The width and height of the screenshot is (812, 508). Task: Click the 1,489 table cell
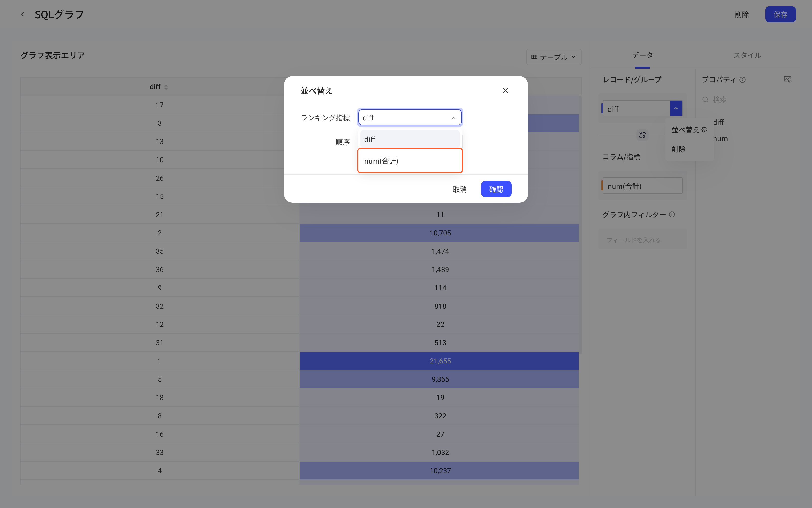point(439,269)
